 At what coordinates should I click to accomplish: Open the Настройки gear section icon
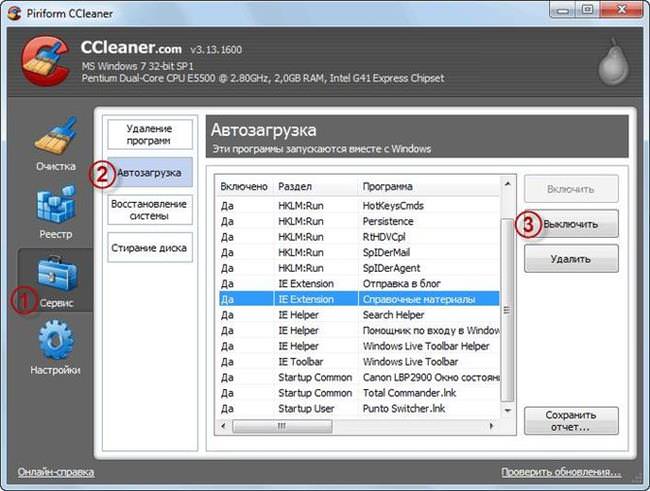pyautogui.click(x=56, y=340)
